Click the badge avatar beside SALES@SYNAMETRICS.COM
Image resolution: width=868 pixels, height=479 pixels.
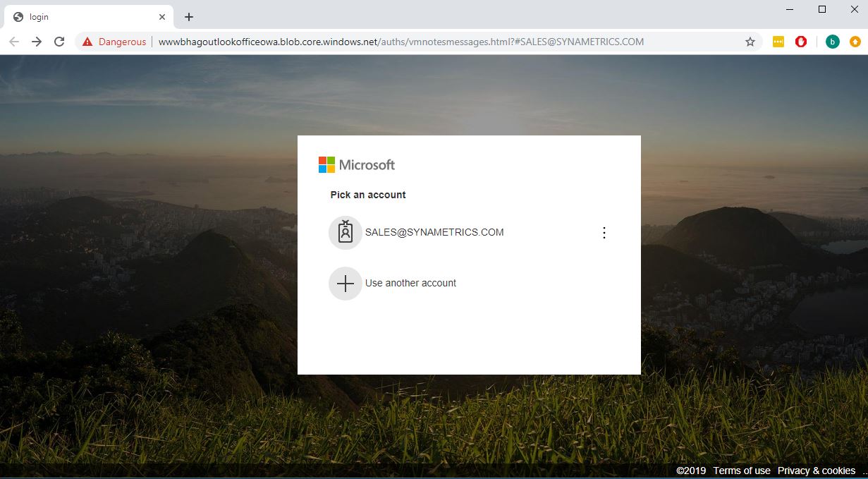(346, 232)
